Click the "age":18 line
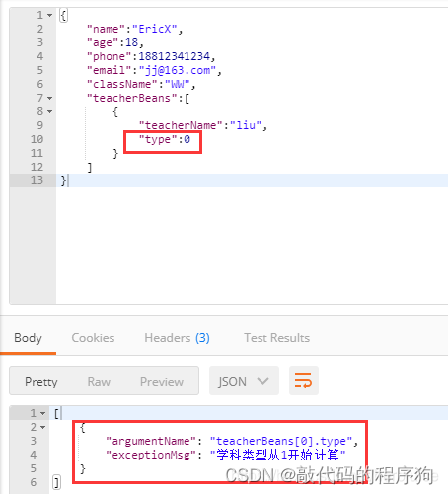This screenshot has height=494, width=448. tap(115, 42)
